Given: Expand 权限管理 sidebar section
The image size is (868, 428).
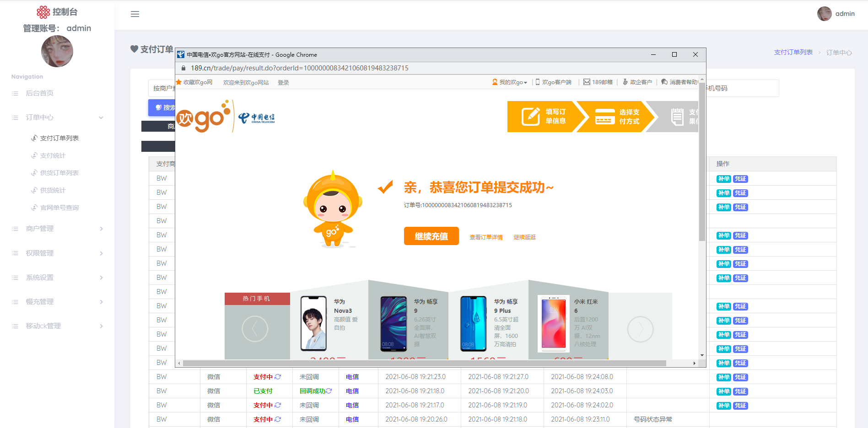Looking at the screenshot, I should 57,253.
